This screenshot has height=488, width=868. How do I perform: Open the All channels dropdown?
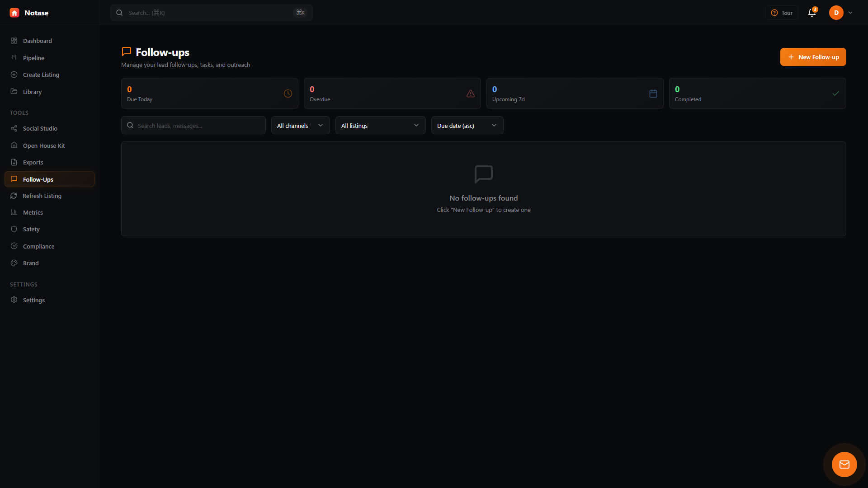coord(300,125)
